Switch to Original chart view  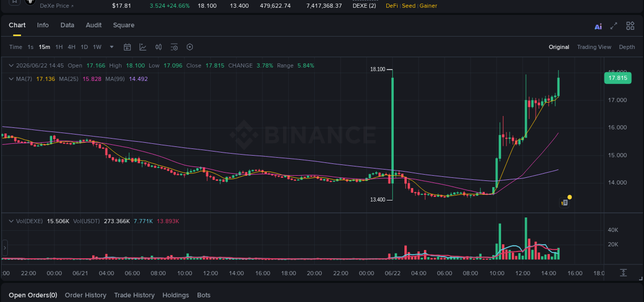click(559, 47)
